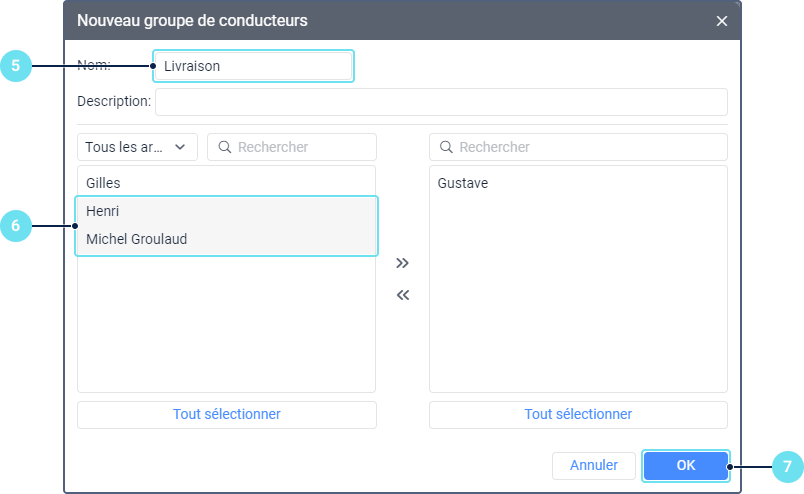Click the double-arrow right move icon
This screenshot has width=804, height=494.
click(x=402, y=263)
